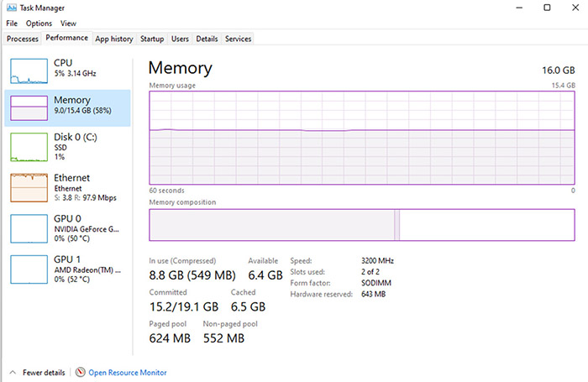Open Resource Monitor link
Viewport: 588px width, 382px height.
[x=128, y=372]
